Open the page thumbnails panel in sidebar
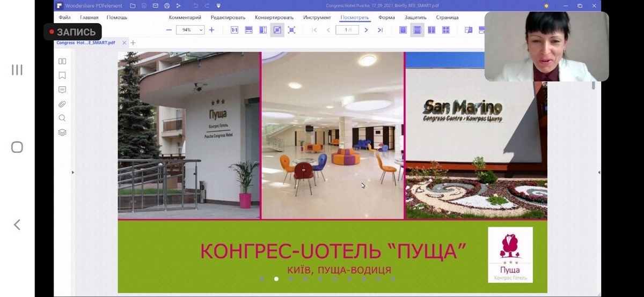Screen dimensions: 644x297 [62, 61]
